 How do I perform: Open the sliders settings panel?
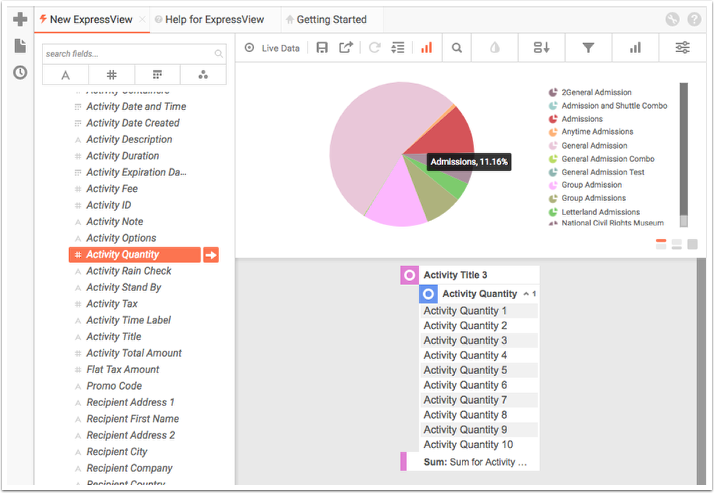[682, 47]
